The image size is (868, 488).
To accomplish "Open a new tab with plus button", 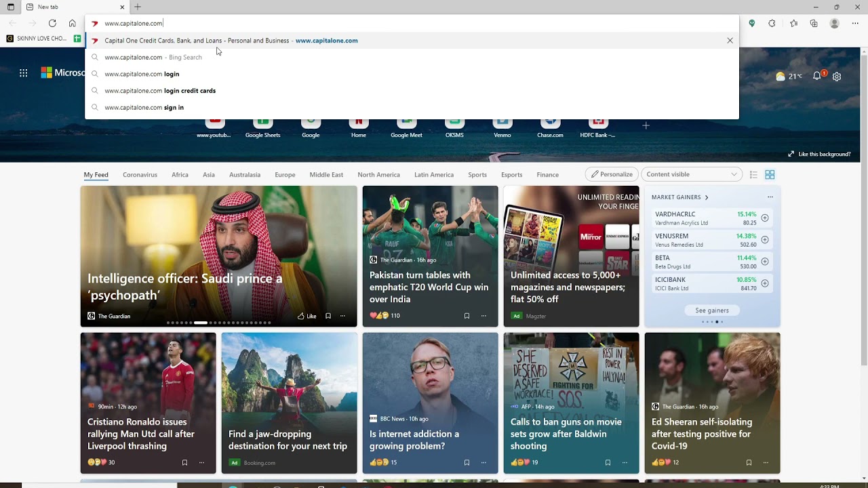I will click(x=138, y=7).
